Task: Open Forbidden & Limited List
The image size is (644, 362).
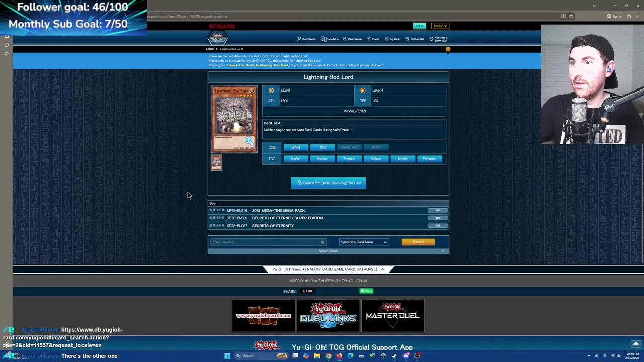Action: pyautogui.click(x=438, y=39)
